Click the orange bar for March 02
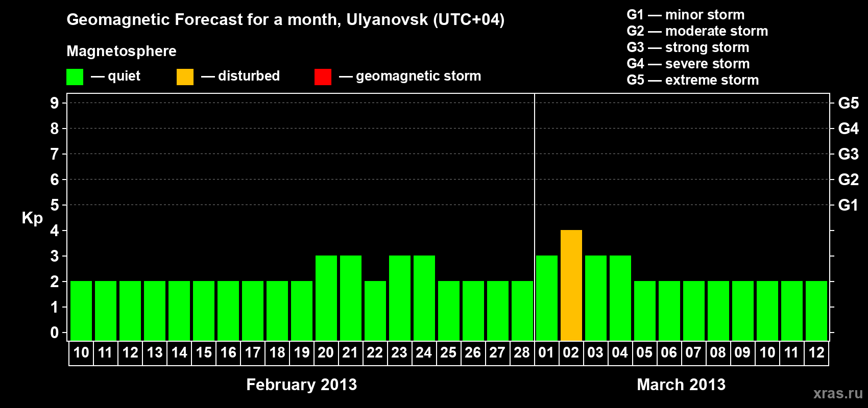 [571, 286]
